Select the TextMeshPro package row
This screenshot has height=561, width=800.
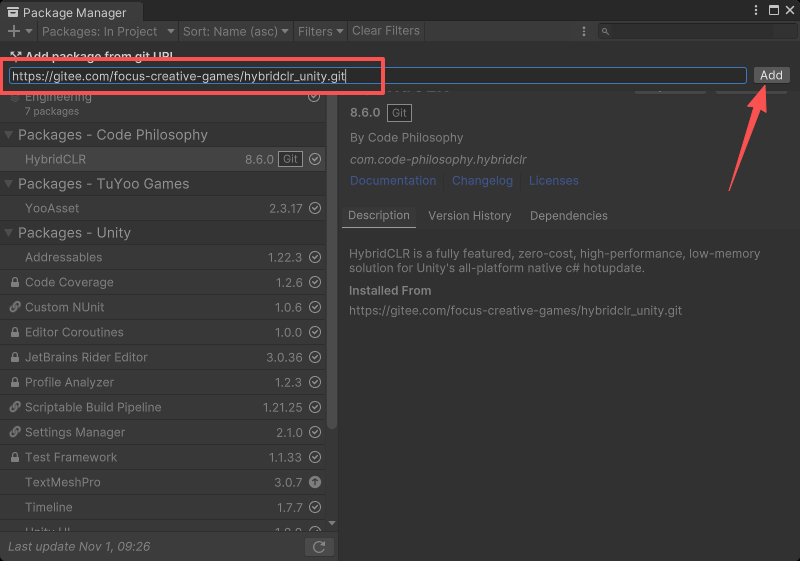pos(163,482)
